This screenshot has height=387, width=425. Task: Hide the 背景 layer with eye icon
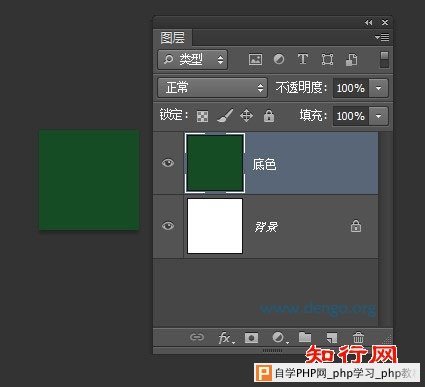coord(168,226)
